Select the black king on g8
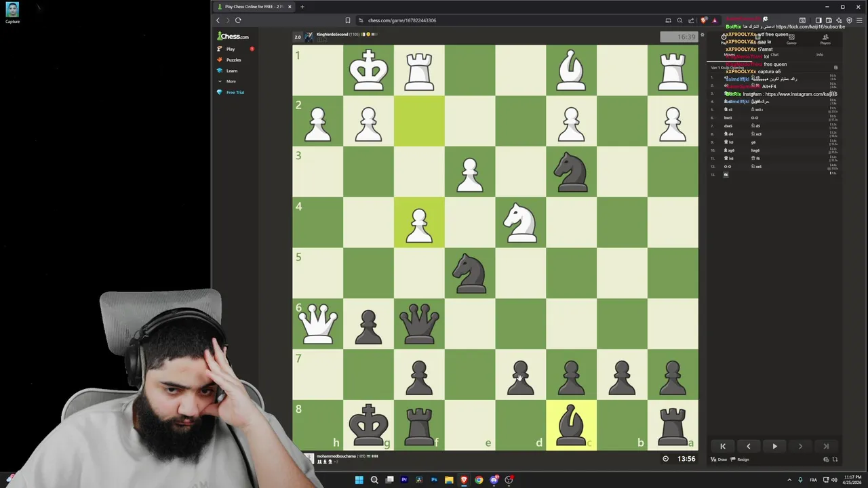The width and height of the screenshot is (868, 488). [x=368, y=425]
